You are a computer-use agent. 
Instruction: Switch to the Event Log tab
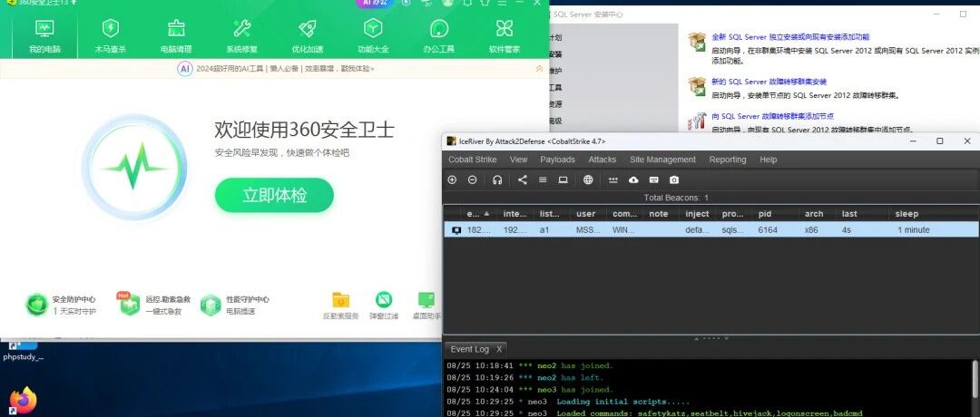point(469,349)
